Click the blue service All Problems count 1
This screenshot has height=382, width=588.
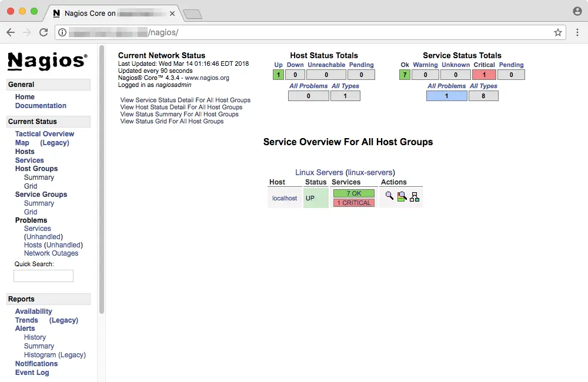pyautogui.click(x=447, y=96)
